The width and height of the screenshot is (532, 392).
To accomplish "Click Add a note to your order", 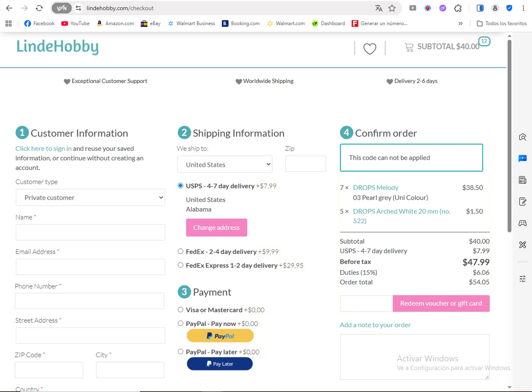I will point(375,325).
